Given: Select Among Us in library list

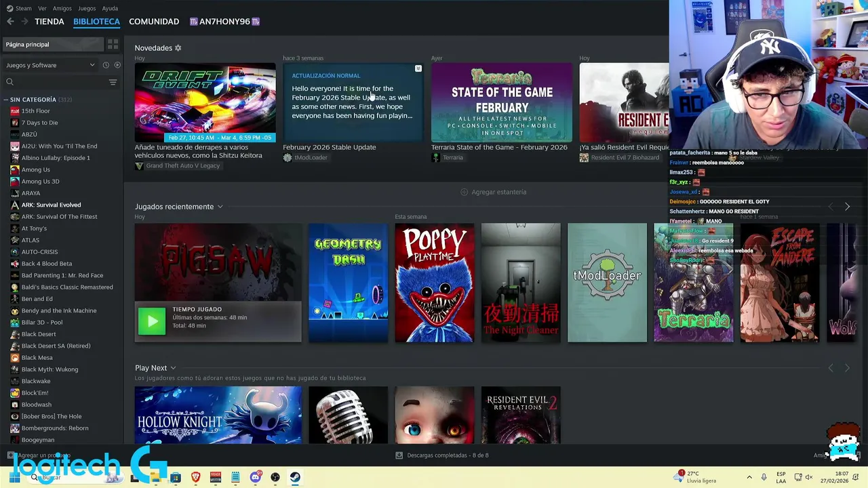Looking at the screenshot, I should tap(35, 169).
